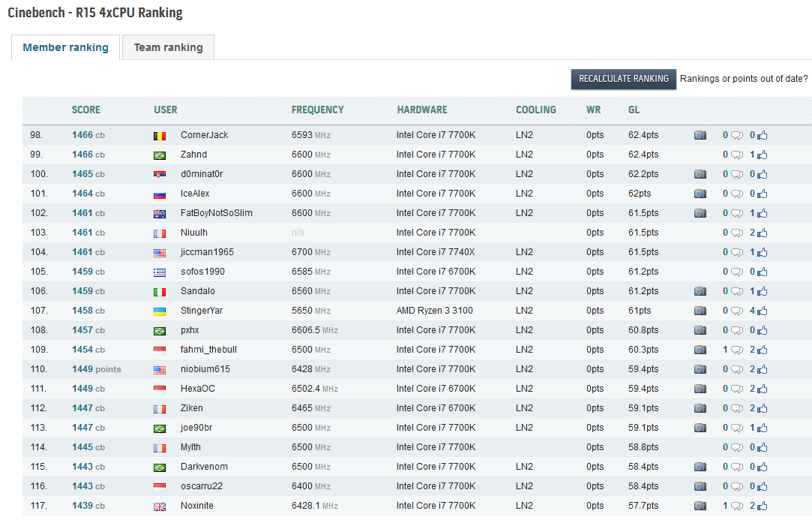Click the AMD Ryzen 3 3100 hardware link
The image size is (812, 523).
click(434, 311)
